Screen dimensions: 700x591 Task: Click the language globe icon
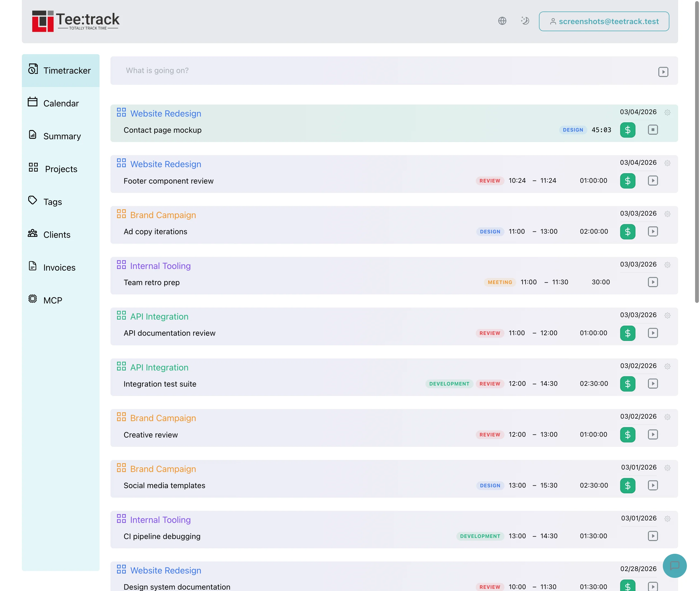pyautogui.click(x=502, y=21)
